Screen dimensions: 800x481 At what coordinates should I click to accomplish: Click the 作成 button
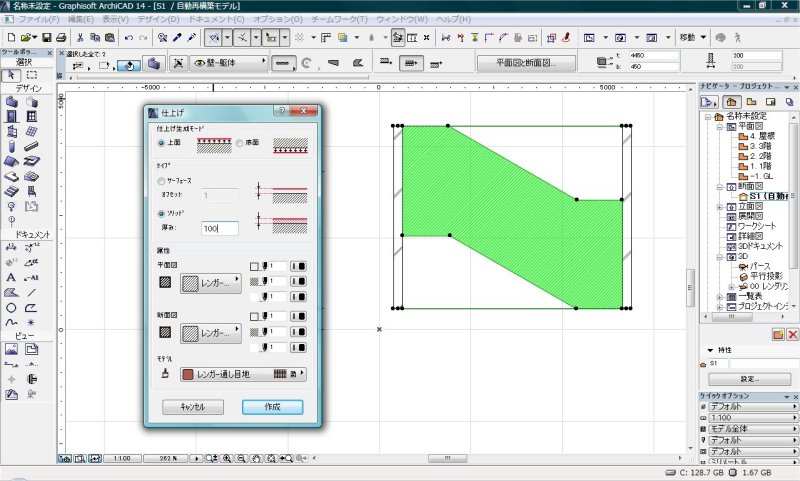coord(272,407)
